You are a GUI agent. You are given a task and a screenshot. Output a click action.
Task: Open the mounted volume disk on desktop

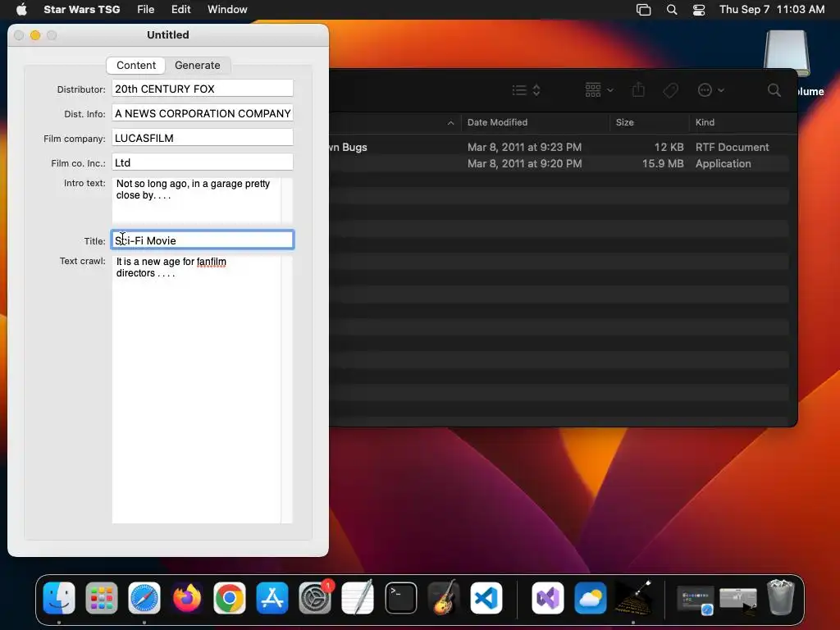(787, 53)
